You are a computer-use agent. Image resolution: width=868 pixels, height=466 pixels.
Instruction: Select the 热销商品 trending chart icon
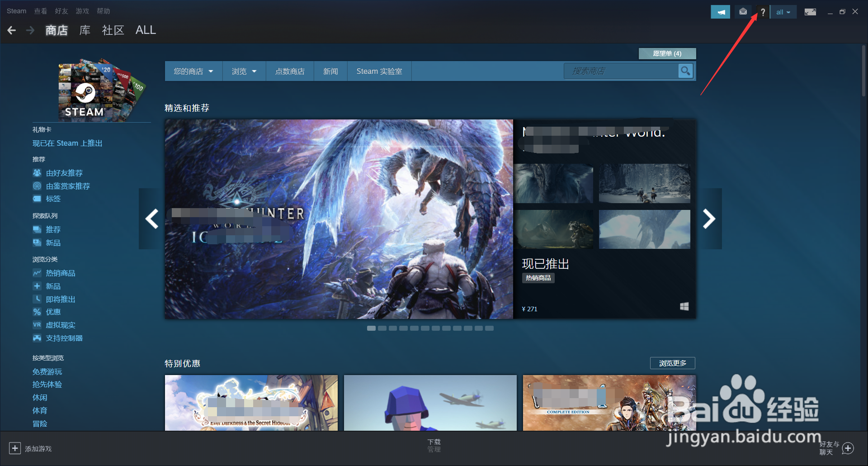coord(37,273)
